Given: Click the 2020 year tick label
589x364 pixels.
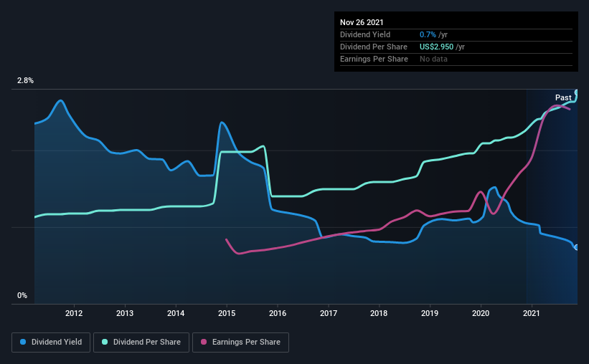Looking at the screenshot, I should coord(481,313).
